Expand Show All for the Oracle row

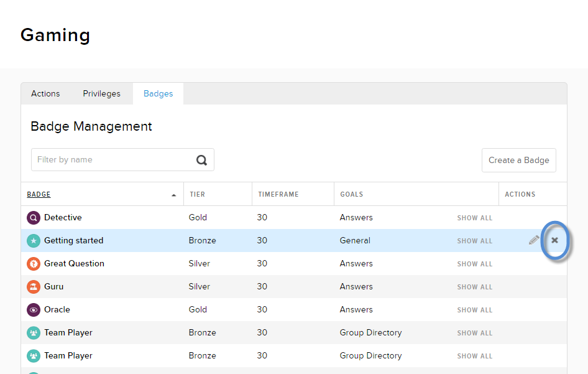click(474, 310)
